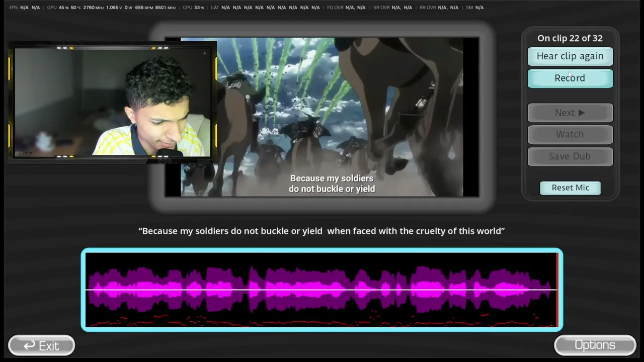Reset the microphone with Reset Mic
This screenshot has width=644, height=362.
[570, 188]
